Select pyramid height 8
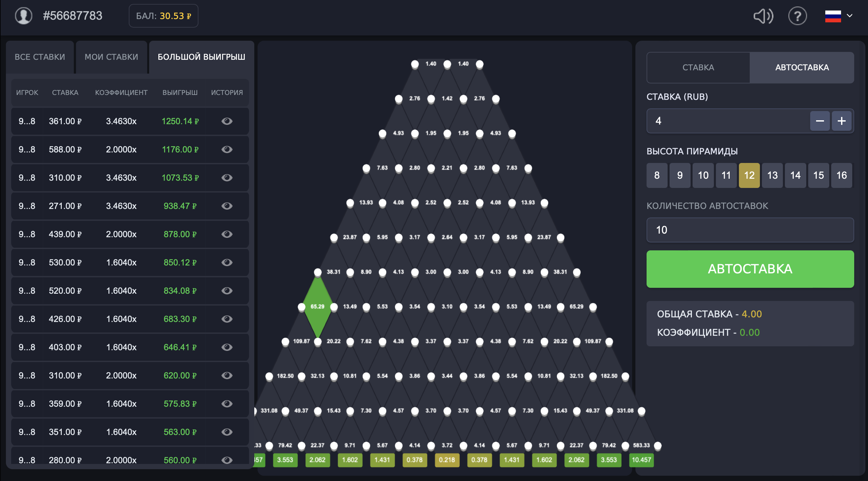This screenshot has width=868, height=481. coord(657,175)
